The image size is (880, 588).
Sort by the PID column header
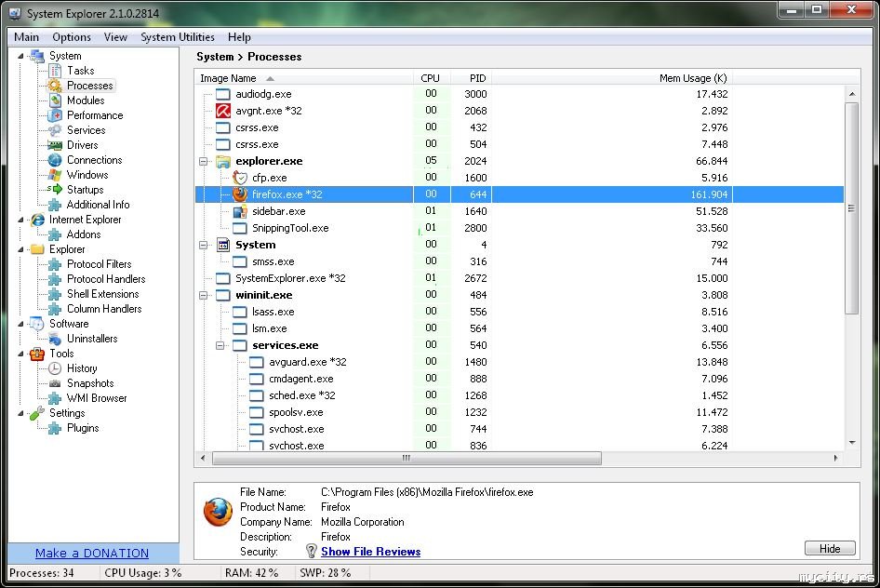pos(471,78)
